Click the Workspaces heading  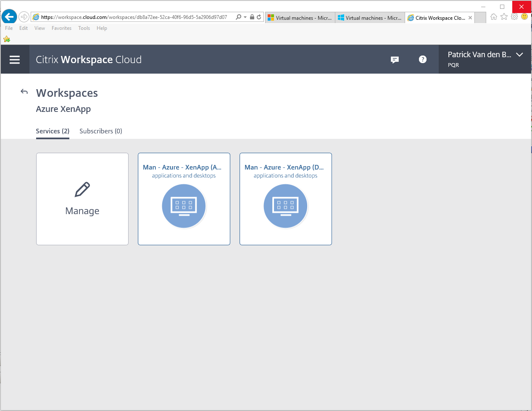[x=67, y=93]
